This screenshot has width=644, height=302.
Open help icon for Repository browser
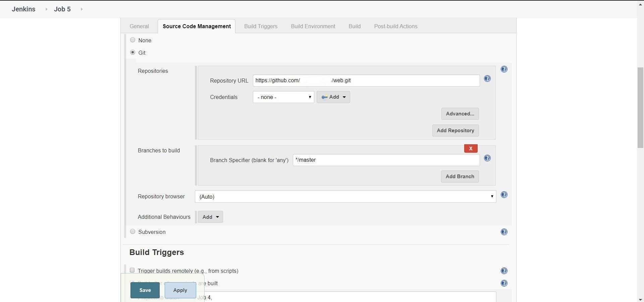(x=504, y=195)
